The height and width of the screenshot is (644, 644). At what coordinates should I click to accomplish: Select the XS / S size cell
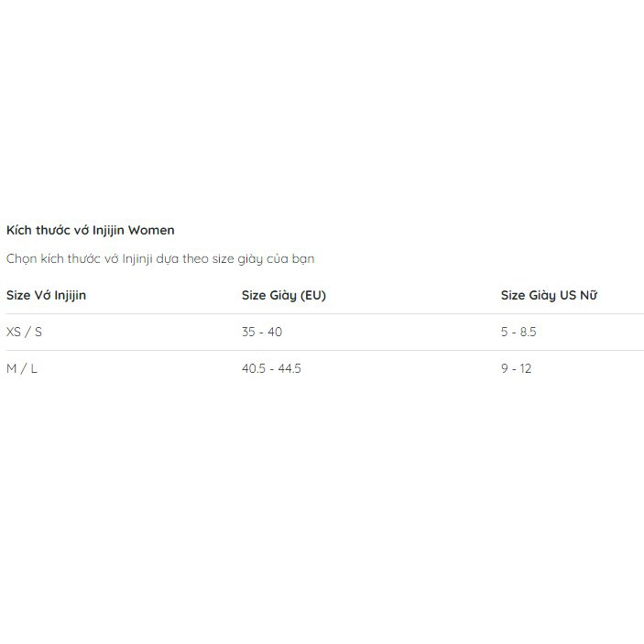[x=24, y=332]
